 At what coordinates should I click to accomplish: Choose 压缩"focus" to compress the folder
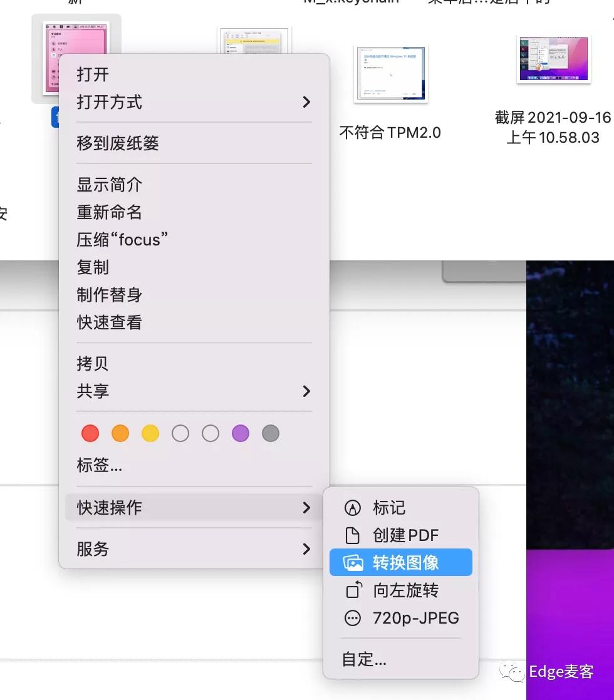pyautogui.click(x=122, y=239)
